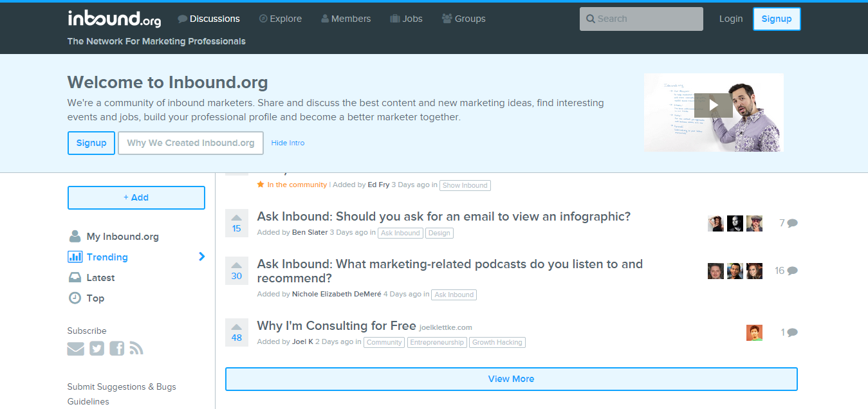Open the Jobs tab

406,19
